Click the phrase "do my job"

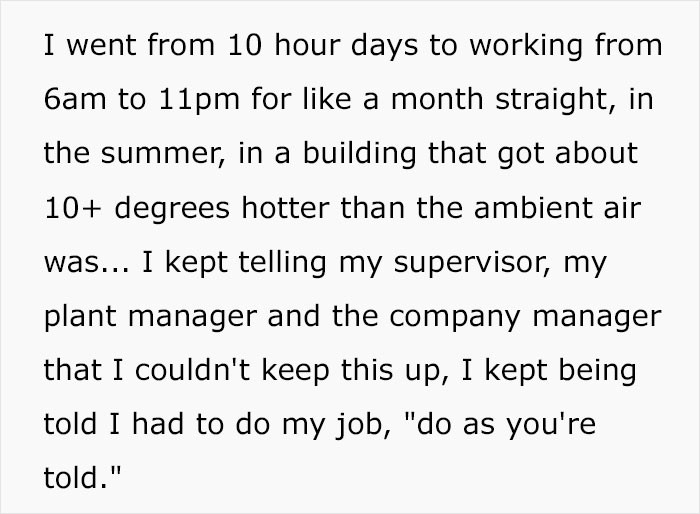pyautogui.click(x=309, y=426)
